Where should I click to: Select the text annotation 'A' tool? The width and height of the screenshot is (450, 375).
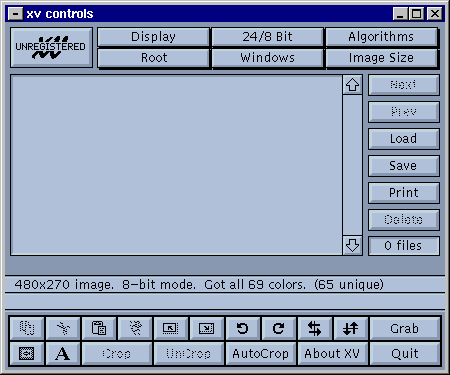63,354
